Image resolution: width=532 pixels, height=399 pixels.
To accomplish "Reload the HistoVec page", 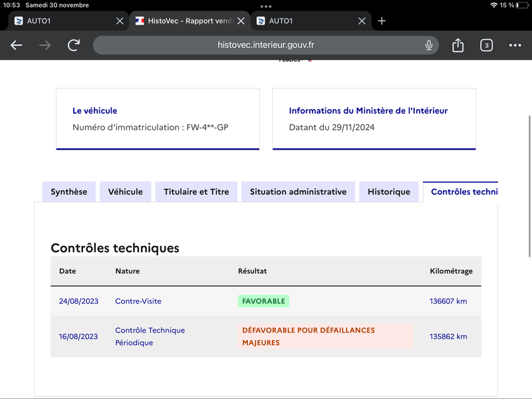I will coord(74,45).
